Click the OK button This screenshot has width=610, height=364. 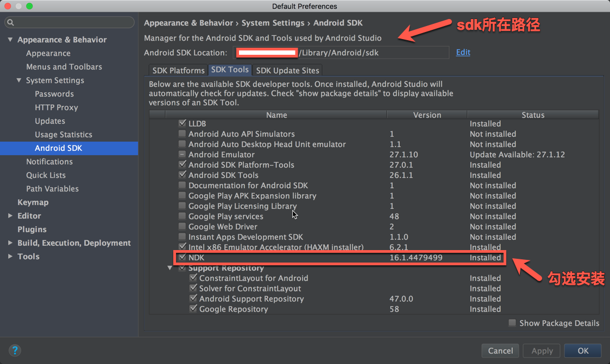click(x=583, y=351)
